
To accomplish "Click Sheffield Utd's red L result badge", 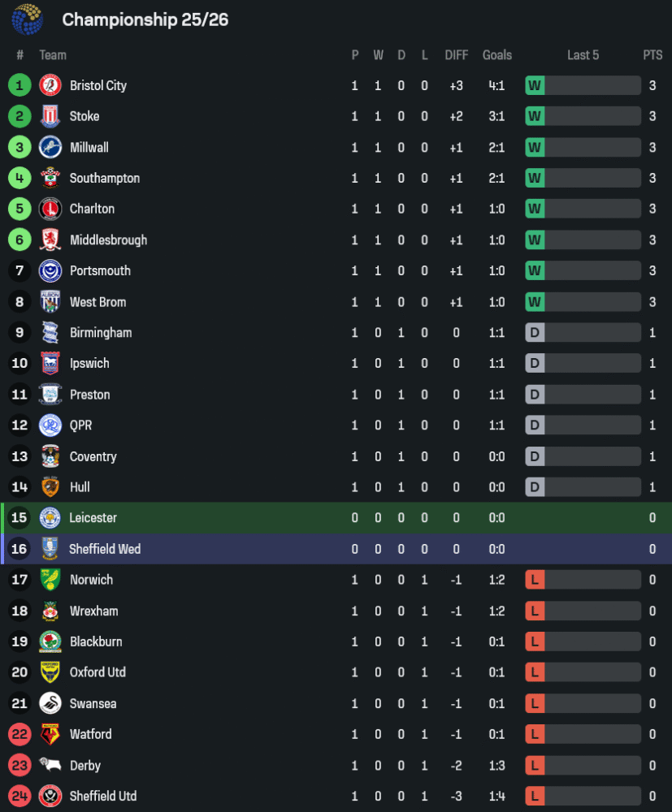I will coord(535,796).
